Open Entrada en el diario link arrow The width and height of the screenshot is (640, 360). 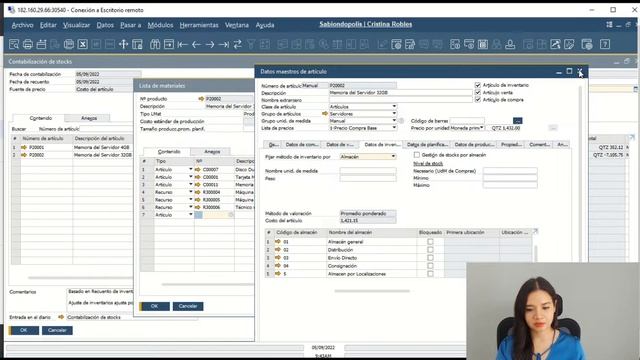tap(61, 317)
